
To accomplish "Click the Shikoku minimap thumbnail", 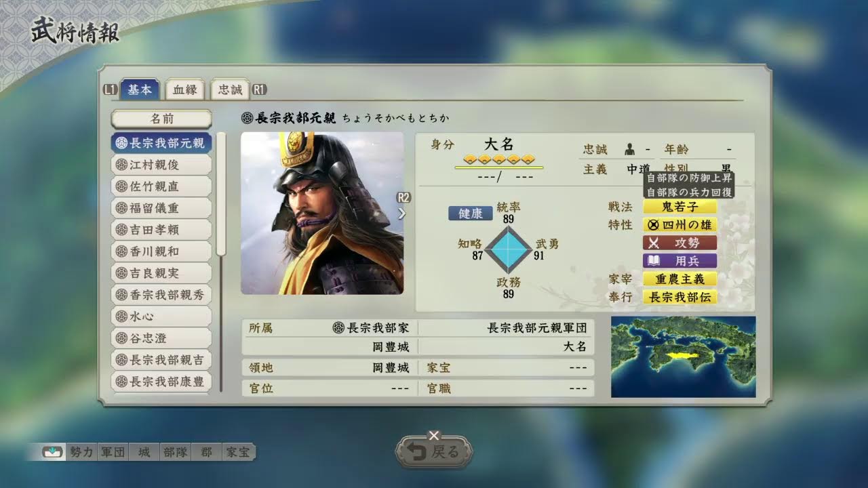I will click(683, 357).
